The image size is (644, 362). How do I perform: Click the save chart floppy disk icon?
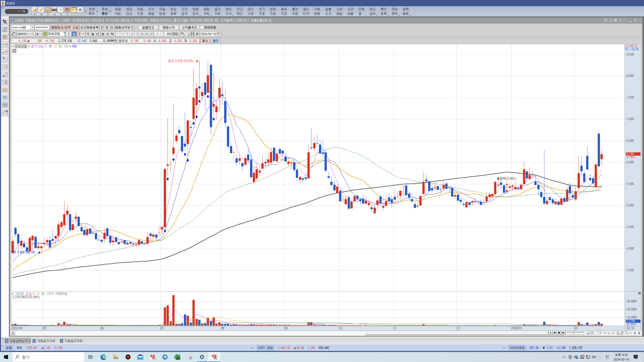192,34
